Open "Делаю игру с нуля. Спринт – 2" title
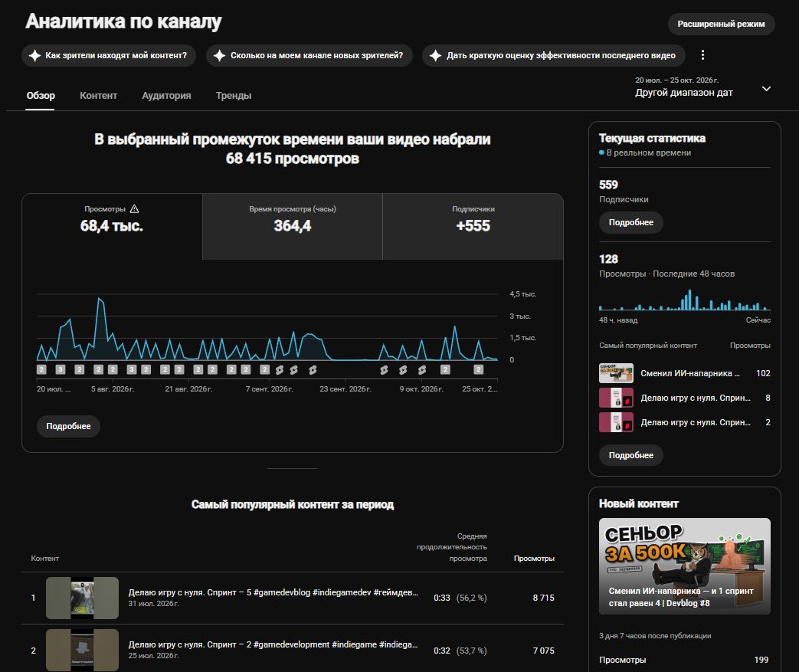This screenshot has height=672, width=799. click(x=273, y=644)
